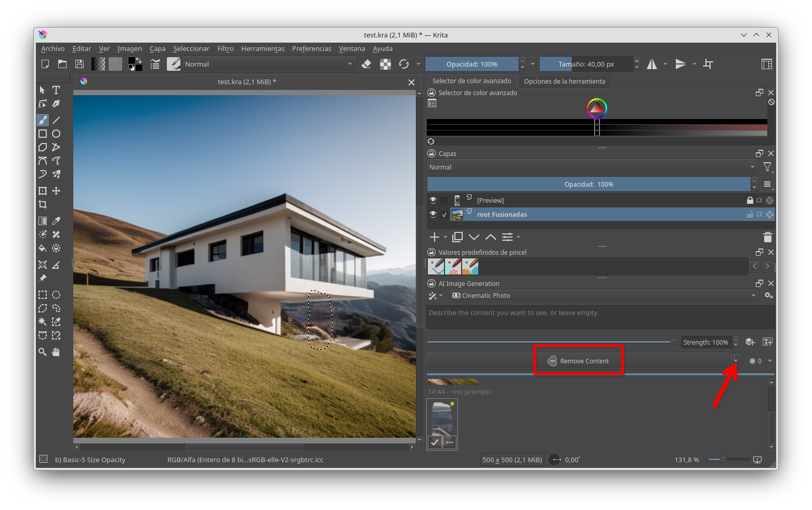The image size is (812, 510).
Task: Move the layer down in the stack
Action: coord(474,237)
